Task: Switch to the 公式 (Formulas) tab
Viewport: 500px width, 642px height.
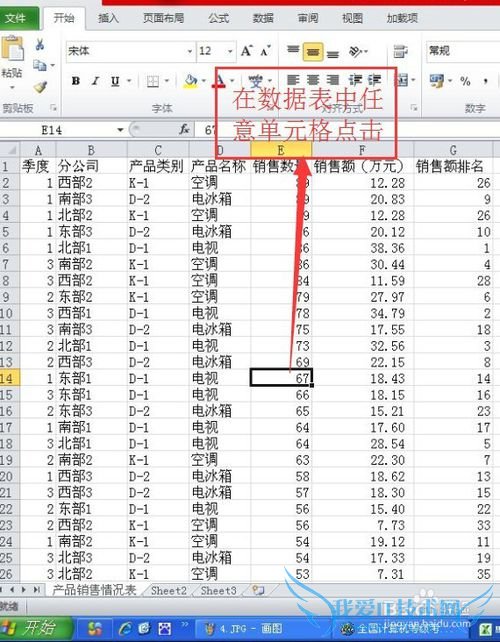Action: [218, 18]
